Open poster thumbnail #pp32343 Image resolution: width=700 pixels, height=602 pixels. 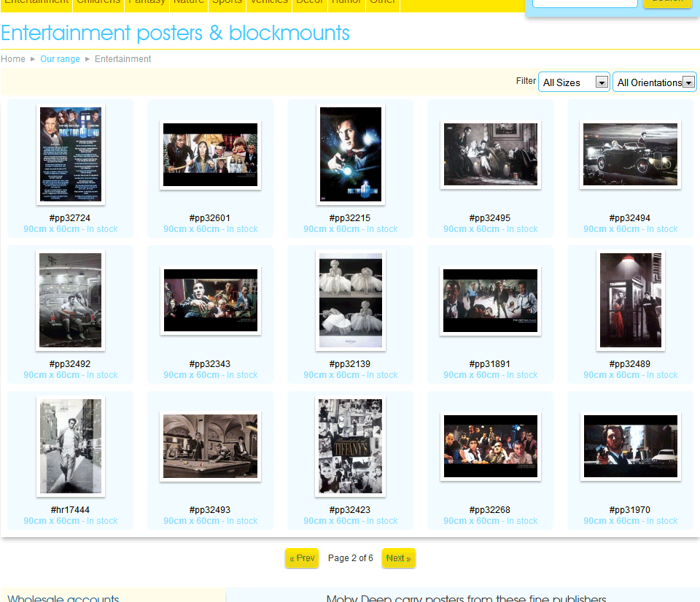tap(210, 301)
